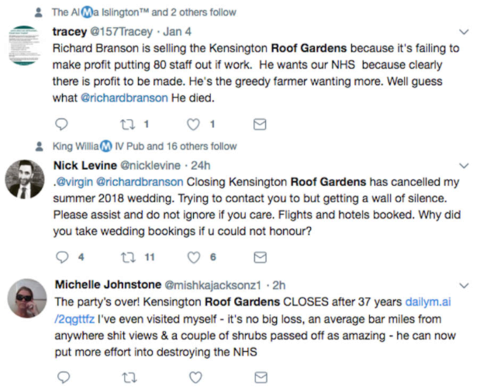View Nick Levine's profile photo
Viewport: 480px width, 389px height.
tap(25, 179)
